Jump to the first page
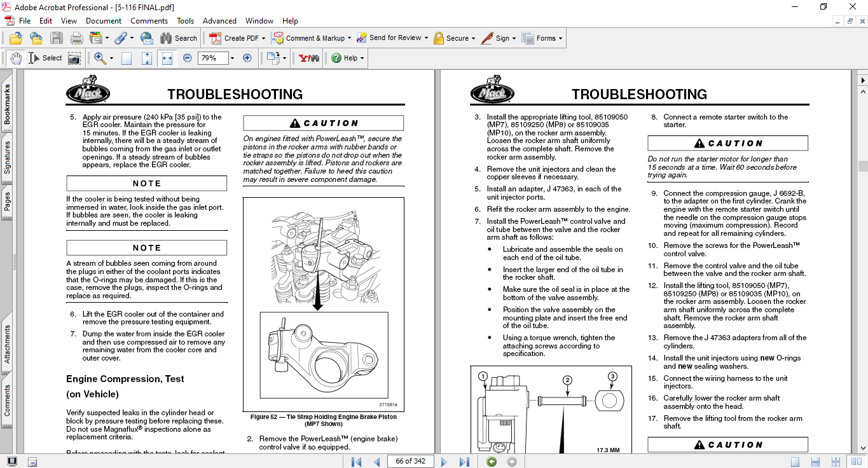The height and width of the screenshot is (468, 868). click(x=357, y=461)
